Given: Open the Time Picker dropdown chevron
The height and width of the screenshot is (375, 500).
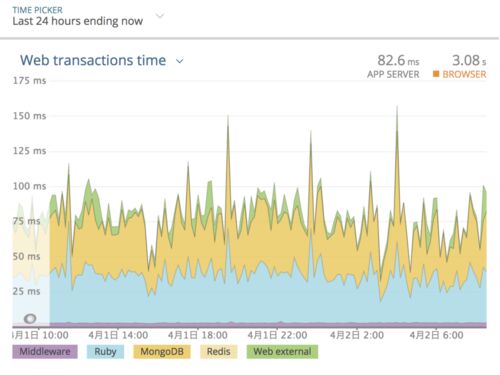Looking at the screenshot, I should pos(160,16).
